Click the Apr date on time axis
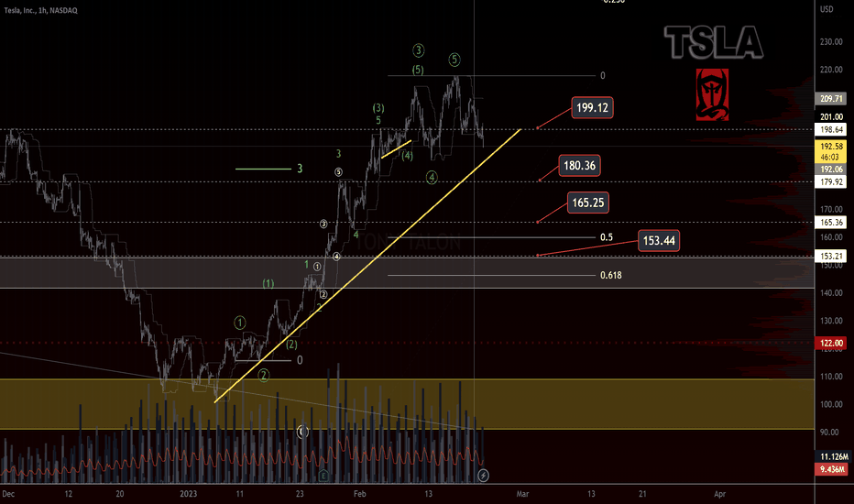The image size is (854, 504). (719, 494)
